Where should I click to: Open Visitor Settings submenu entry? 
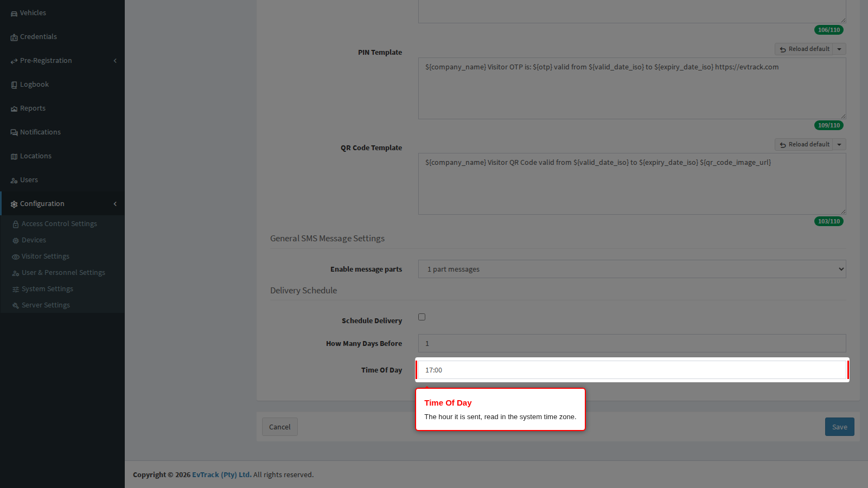point(62,256)
